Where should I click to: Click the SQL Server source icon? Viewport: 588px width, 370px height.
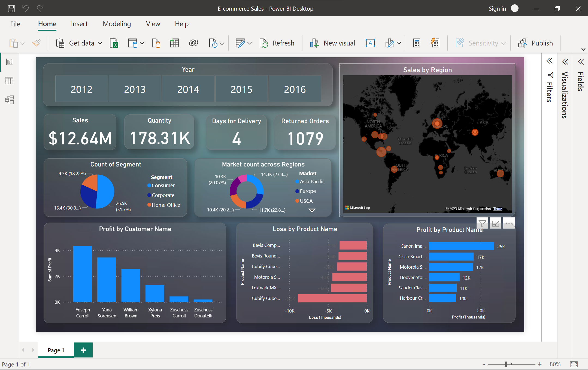tap(156, 43)
